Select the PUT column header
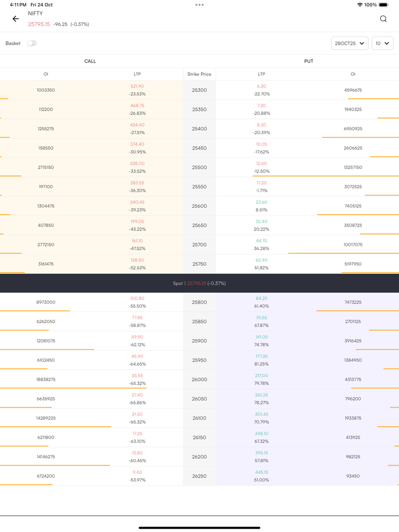The image size is (399, 532). [x=309, y=62]
